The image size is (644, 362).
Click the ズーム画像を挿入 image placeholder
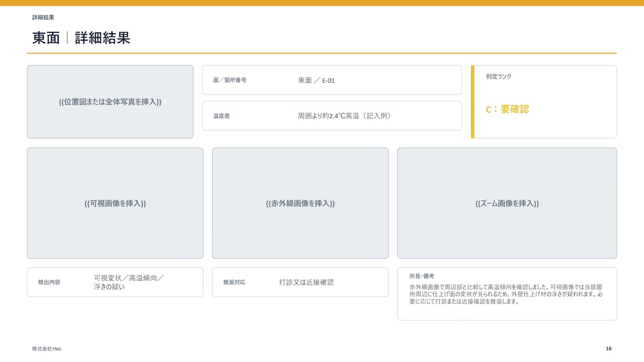click(507, 203)
